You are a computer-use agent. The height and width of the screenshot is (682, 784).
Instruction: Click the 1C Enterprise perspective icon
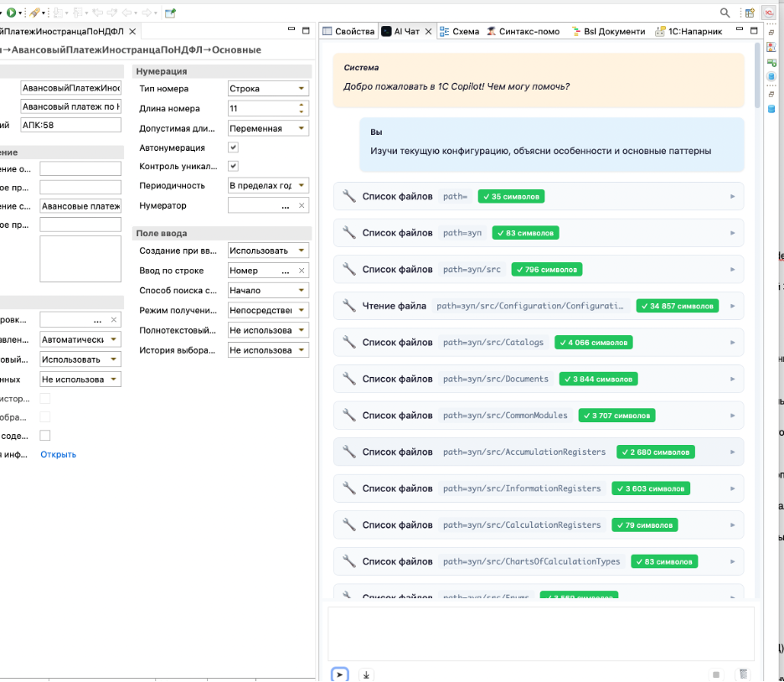pos(768,13)
